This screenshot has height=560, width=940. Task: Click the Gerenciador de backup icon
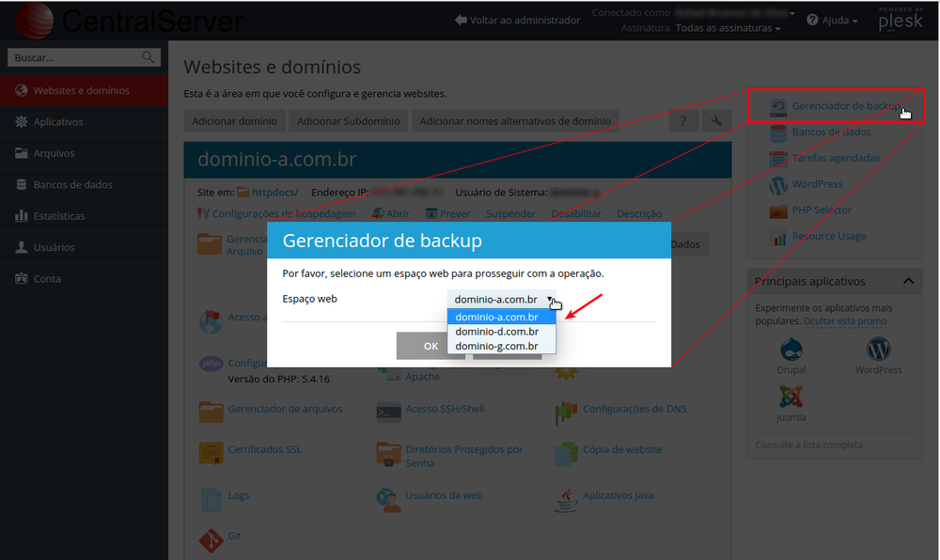click(778, 106)
